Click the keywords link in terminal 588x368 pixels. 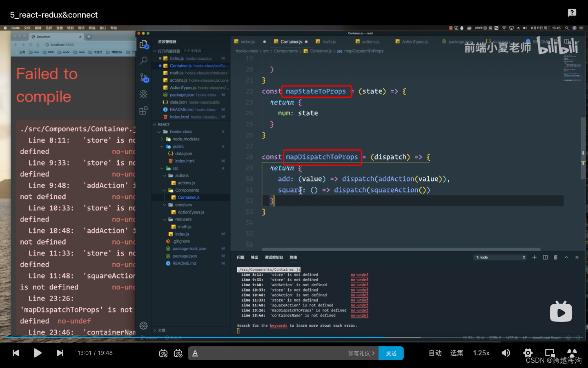278,326
